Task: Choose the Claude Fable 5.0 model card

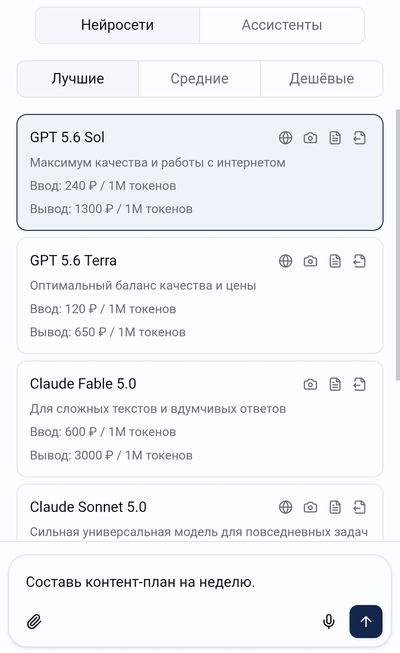Action: click(x=200, y=419)
